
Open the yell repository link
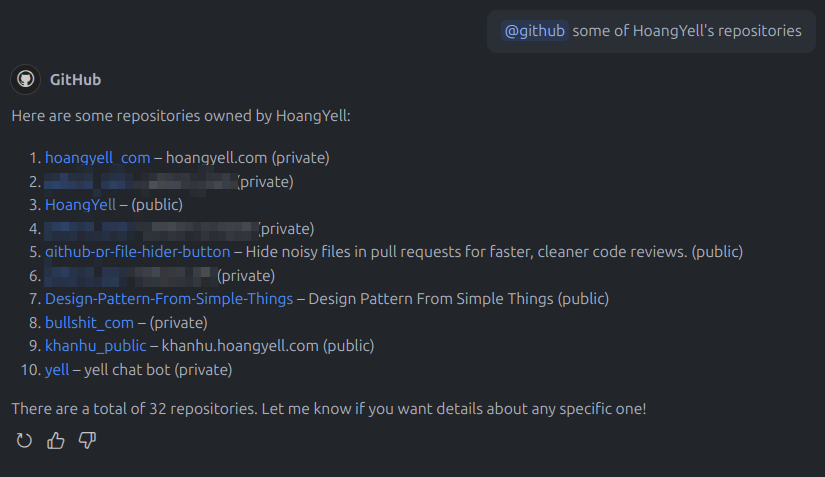(x=57, y=370)
